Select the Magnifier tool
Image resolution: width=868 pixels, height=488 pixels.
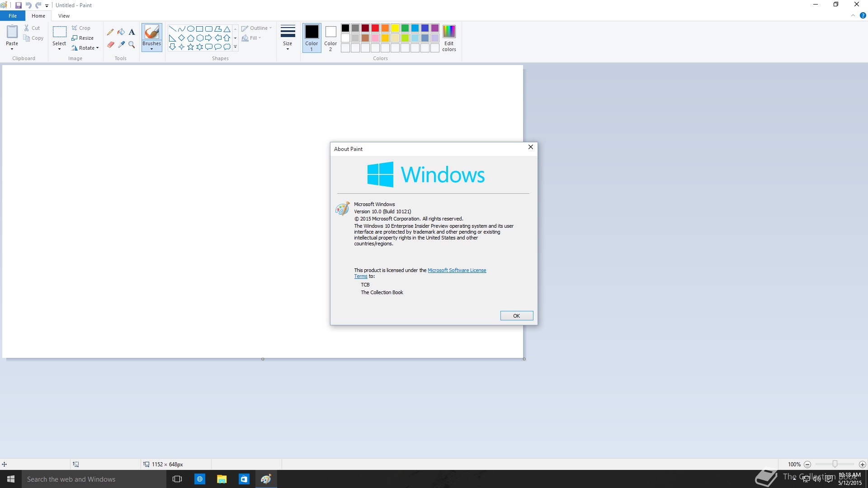[132, 45]
